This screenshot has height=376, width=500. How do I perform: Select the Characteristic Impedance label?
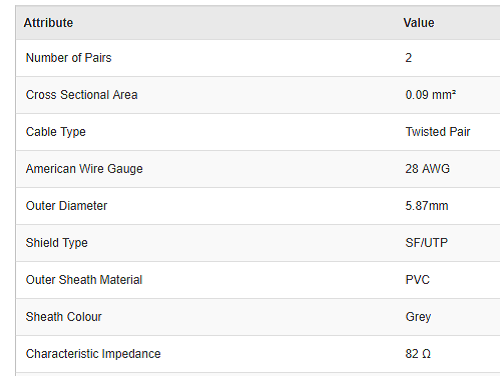click(x=93, y=354)
